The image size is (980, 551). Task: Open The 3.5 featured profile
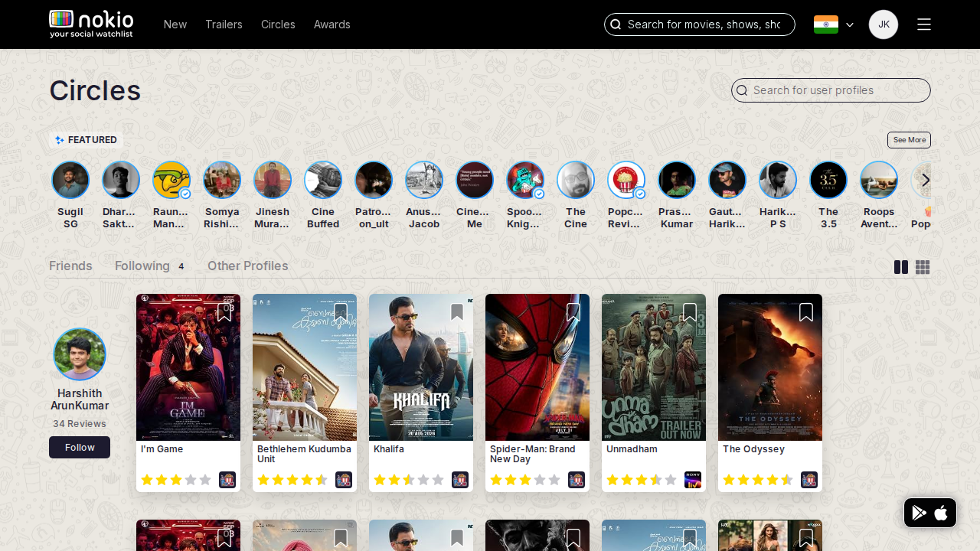[x=828, y=180]
